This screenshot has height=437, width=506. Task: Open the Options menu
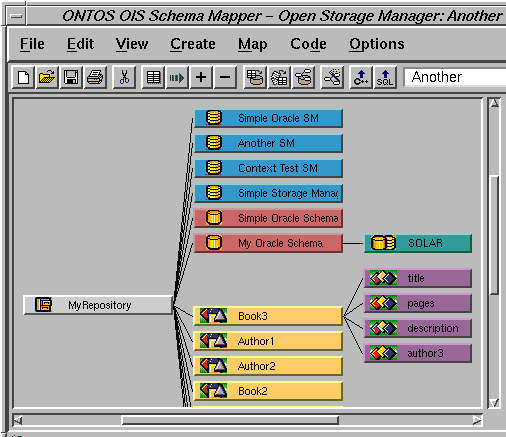(x=377, y=44)
